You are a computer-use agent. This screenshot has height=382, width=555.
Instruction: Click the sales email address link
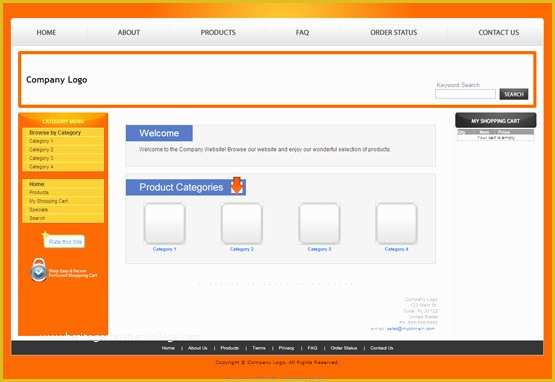pyautogui.click(x=411, y=329)
